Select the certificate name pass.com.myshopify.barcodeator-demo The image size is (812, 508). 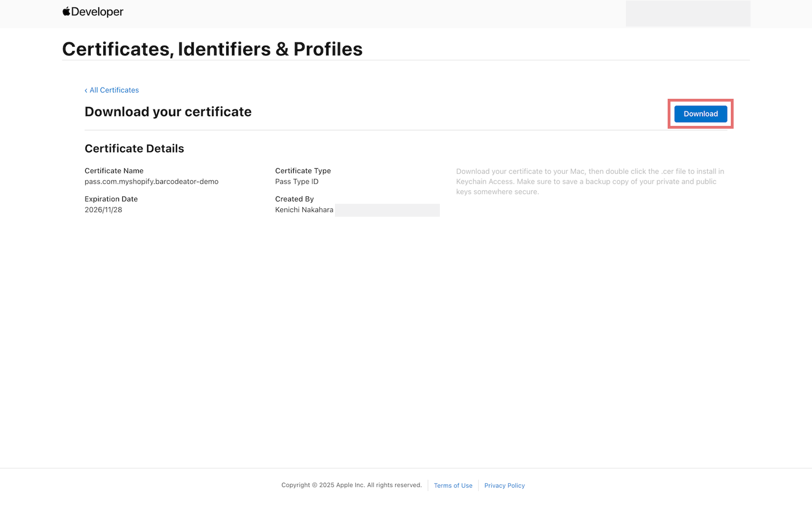[x=151, y=181]
